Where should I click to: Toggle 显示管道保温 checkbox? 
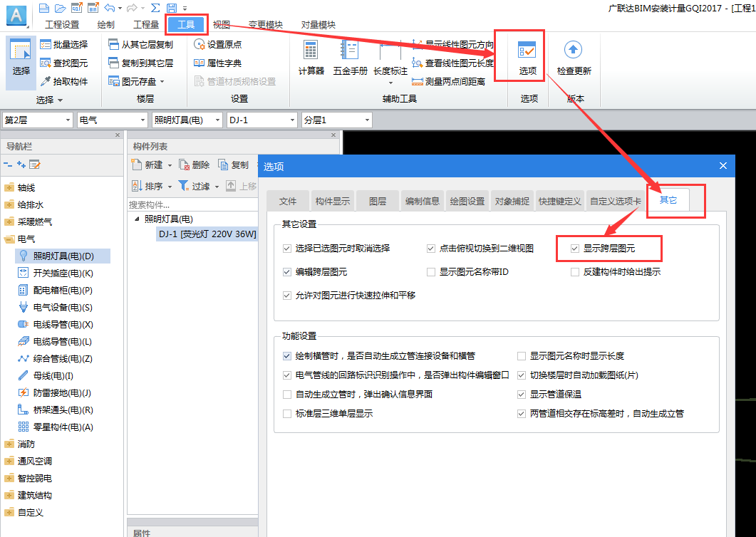coord(521,395)
